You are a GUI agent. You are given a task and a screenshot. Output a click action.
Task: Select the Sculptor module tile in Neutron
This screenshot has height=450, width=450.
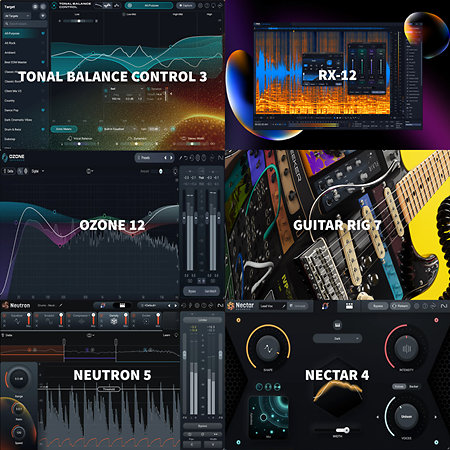(x=49, y=320)
